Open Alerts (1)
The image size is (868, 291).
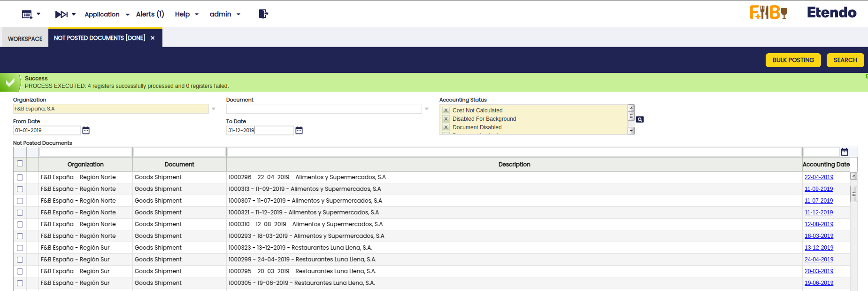[150, 14]
